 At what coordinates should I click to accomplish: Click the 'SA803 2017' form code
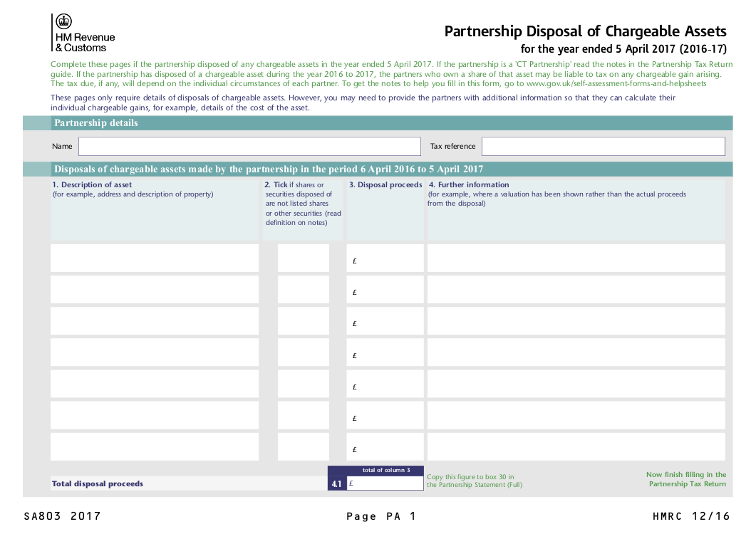click(x=62, y=516)
